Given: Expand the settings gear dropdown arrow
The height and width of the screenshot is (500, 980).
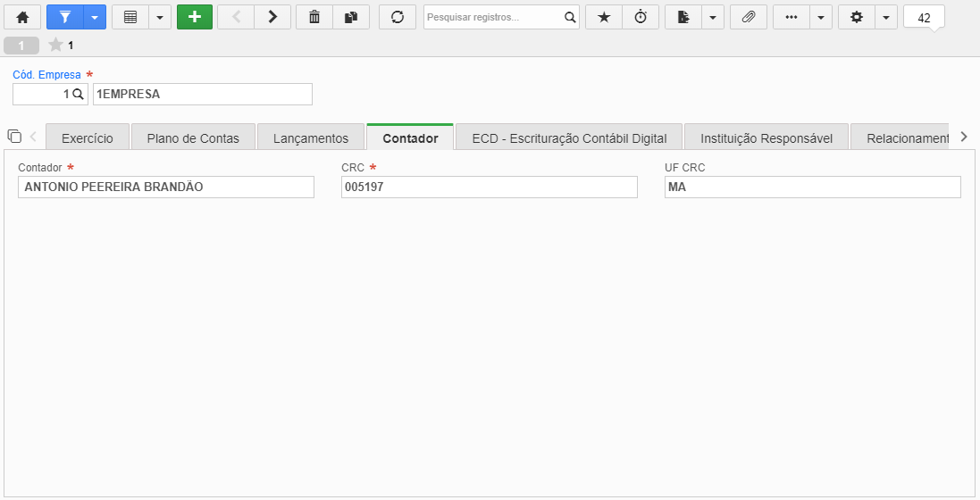Looking at the screenshot, I should pyautogui.click(x=886, y=18).
